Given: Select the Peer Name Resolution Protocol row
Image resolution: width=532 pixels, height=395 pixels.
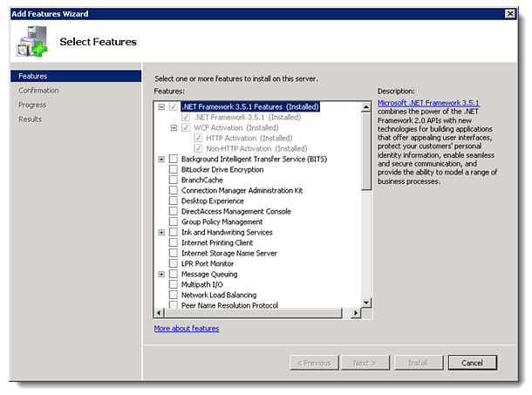Looking at the screenshot, I should (x=229, y=305).
